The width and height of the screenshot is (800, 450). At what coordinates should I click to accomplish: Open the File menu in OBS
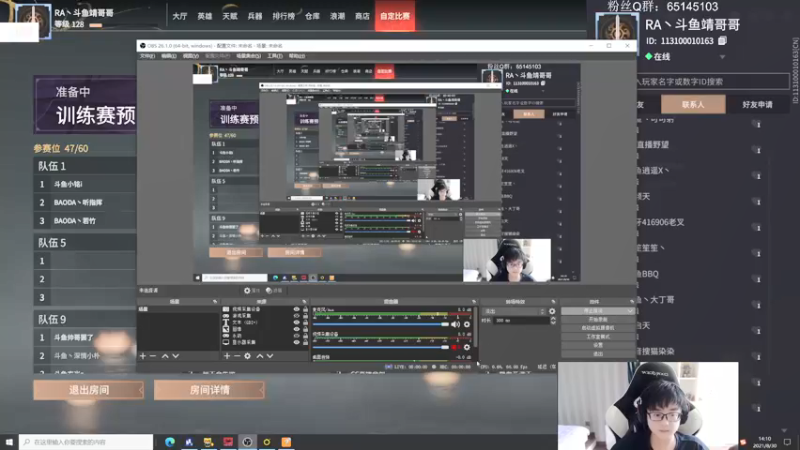pos(147,56)
